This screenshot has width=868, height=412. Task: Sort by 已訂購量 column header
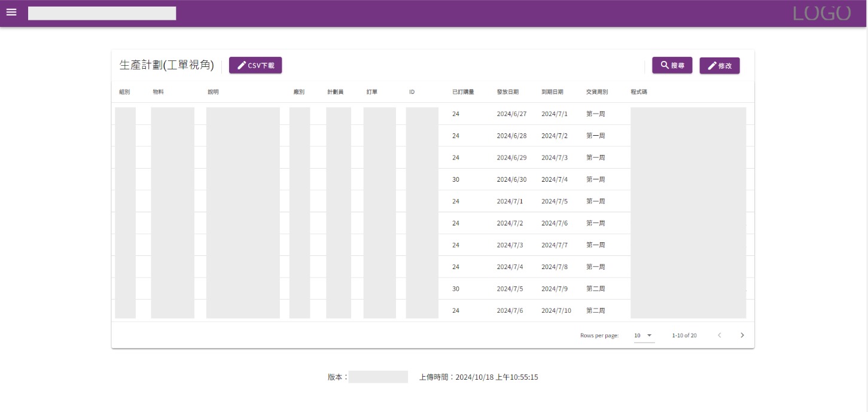[463, 92]
